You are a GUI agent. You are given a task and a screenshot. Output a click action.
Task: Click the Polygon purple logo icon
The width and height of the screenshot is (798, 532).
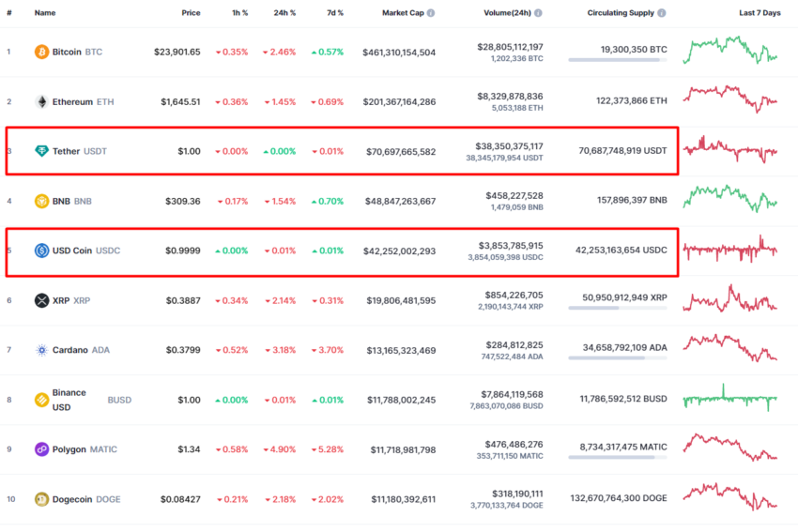[41, 449]
